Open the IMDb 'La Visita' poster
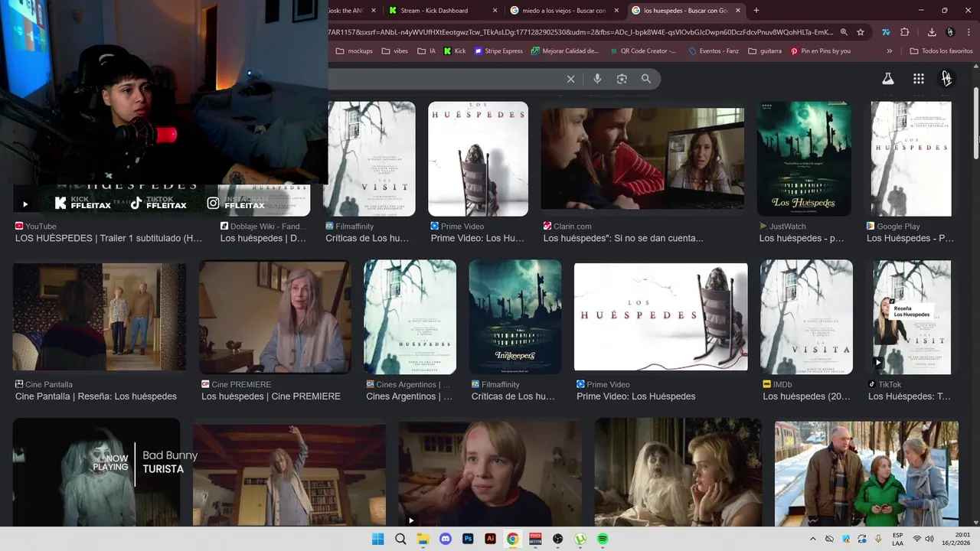Viewport: 980px width, 551px height. [x=806, y=317]
